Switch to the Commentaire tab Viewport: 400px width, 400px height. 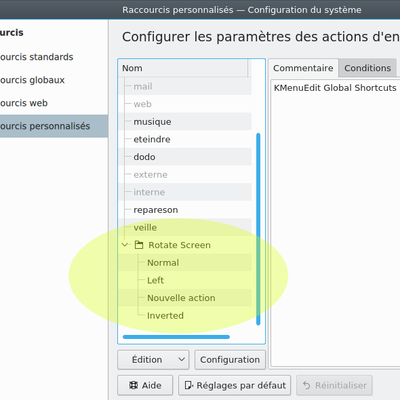(303, 68)
